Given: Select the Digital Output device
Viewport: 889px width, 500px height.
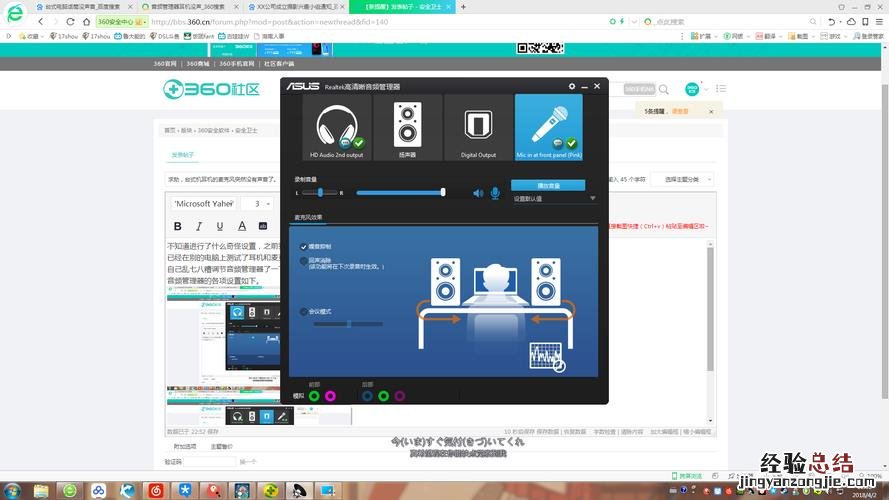Looking at the screenshot, I should [478, 128].
